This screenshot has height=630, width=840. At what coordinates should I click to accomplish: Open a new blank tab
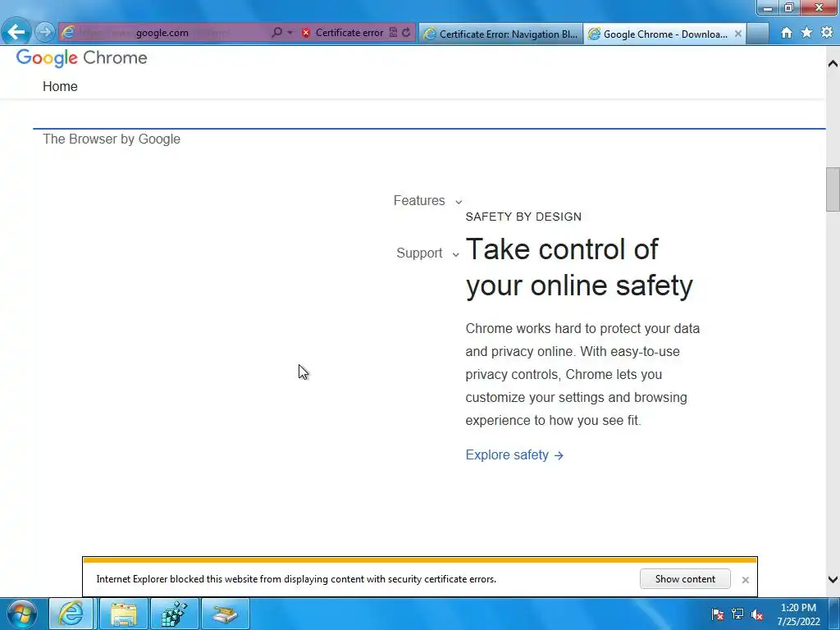coord(757,34)
